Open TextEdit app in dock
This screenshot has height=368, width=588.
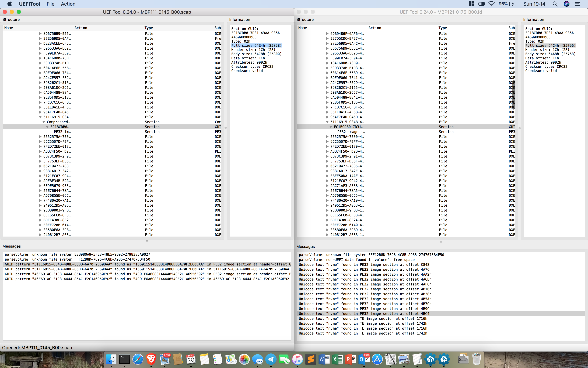click(417, 359)
